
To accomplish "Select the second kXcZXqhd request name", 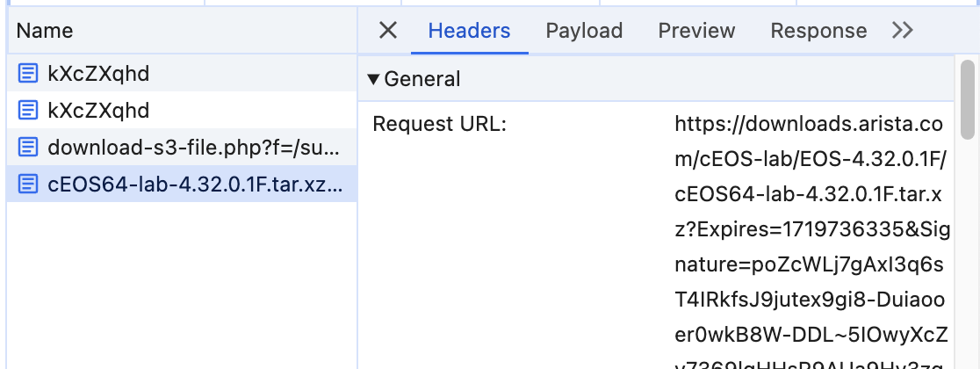I will point(98,111).
